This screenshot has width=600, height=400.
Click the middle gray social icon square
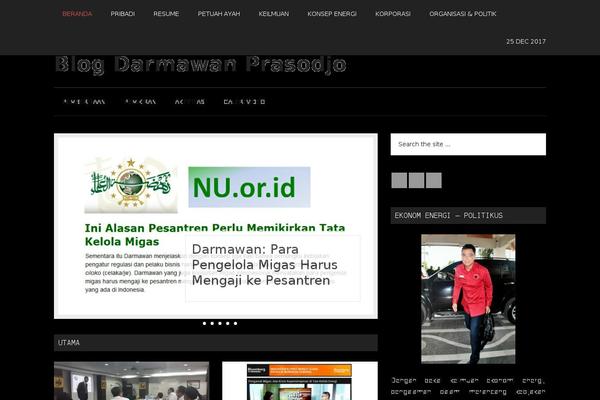click(x=416, y=180)
